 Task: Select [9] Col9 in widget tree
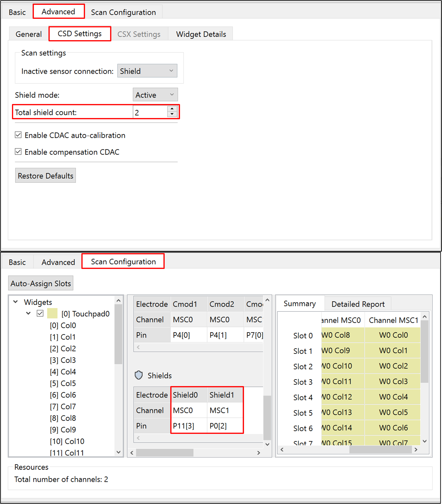click(x=63, y=430)
